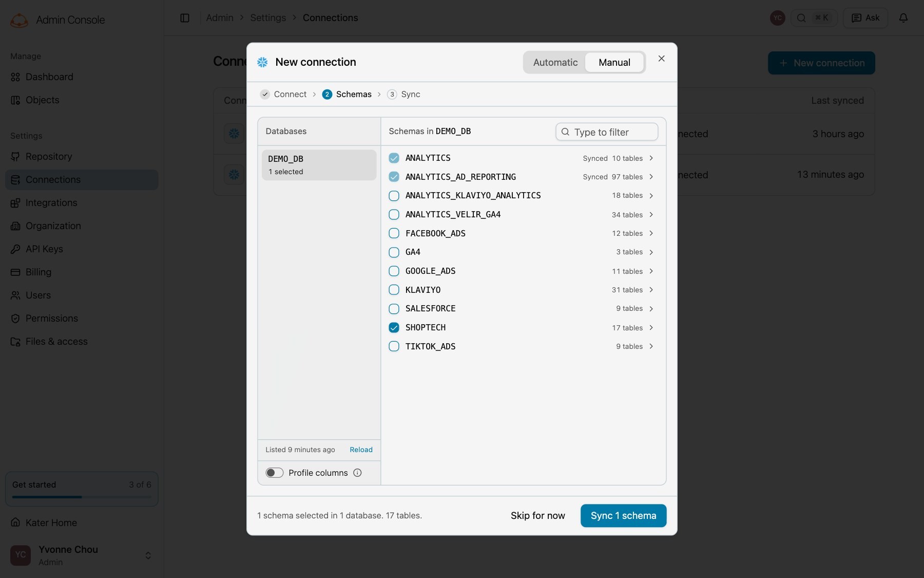Uncheck the SHOPTECH schema checkbox

click(394, 328)
